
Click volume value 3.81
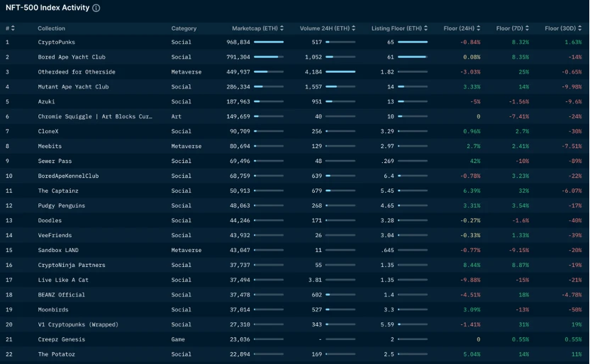click(315, 280)
